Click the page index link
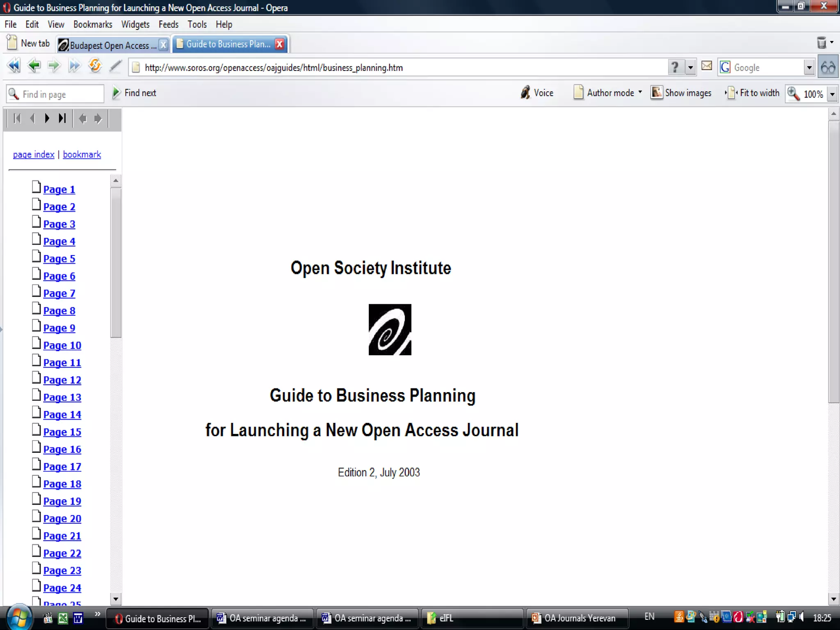 (x=34, y=155)
